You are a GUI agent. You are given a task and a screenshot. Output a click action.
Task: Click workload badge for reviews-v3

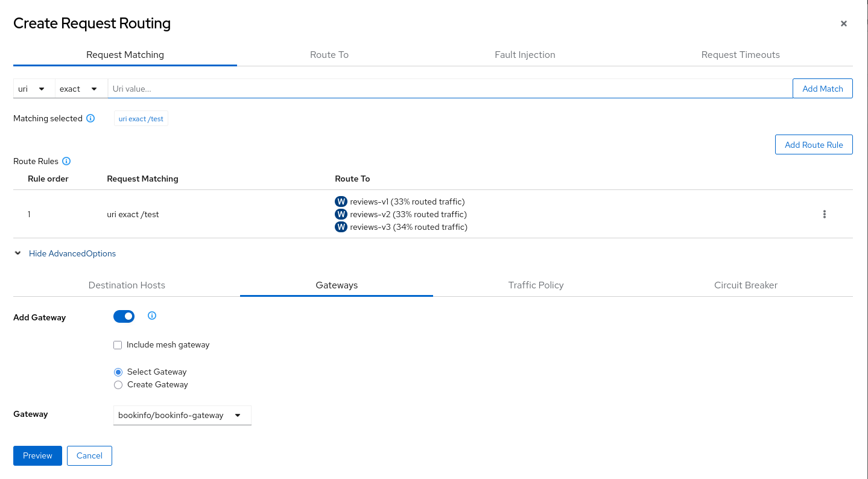pyautogui.click(x=341, y=227)
